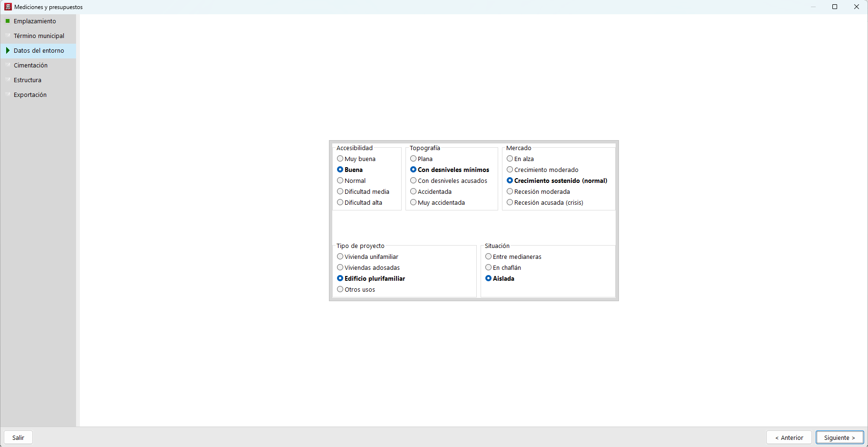Proceed with the Siguiente button
The image size is (868, 447).
[839, 437]
